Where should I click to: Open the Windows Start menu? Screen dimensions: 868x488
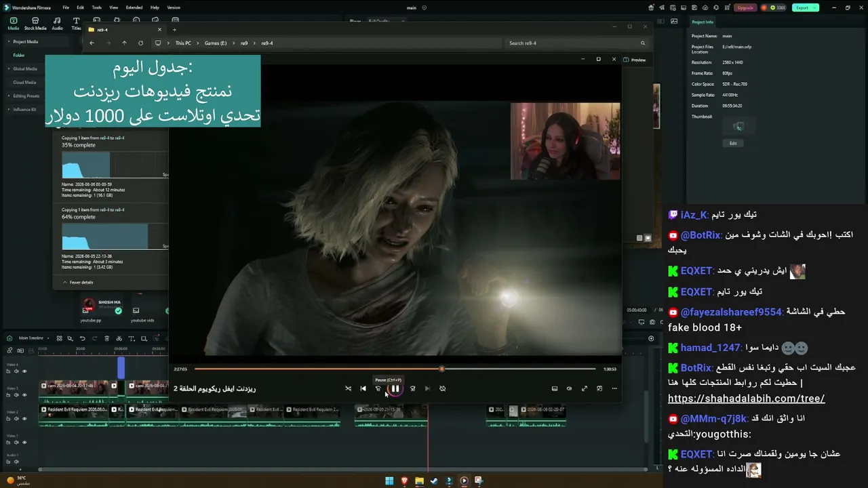(x=389, y=481)
